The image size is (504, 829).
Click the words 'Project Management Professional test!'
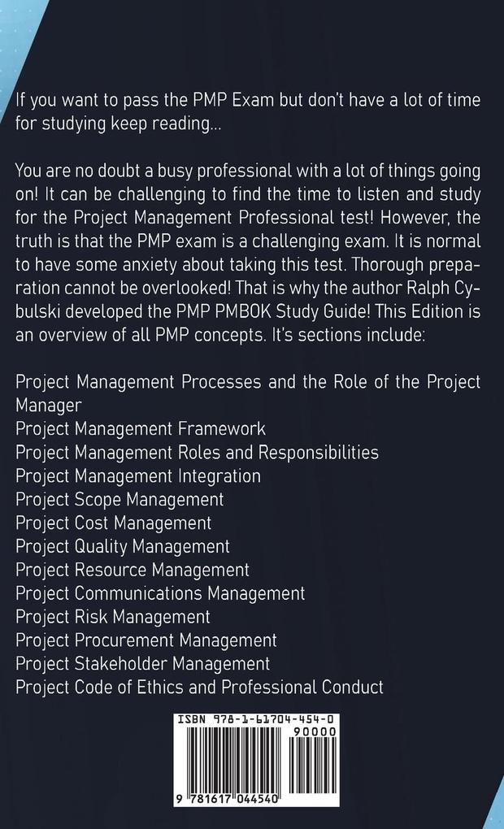[224, 217]
